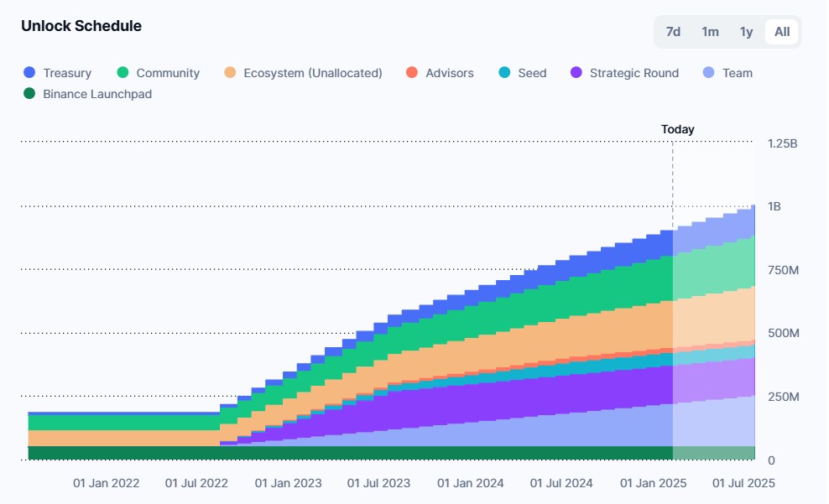Click the red Advisors legend dot

[412, 72]
